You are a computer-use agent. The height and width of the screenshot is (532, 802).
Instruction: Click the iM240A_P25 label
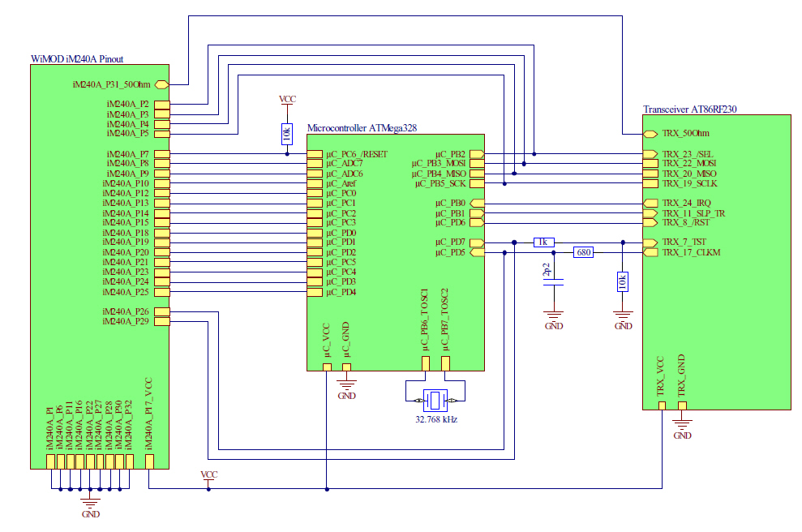click(126, 292)
